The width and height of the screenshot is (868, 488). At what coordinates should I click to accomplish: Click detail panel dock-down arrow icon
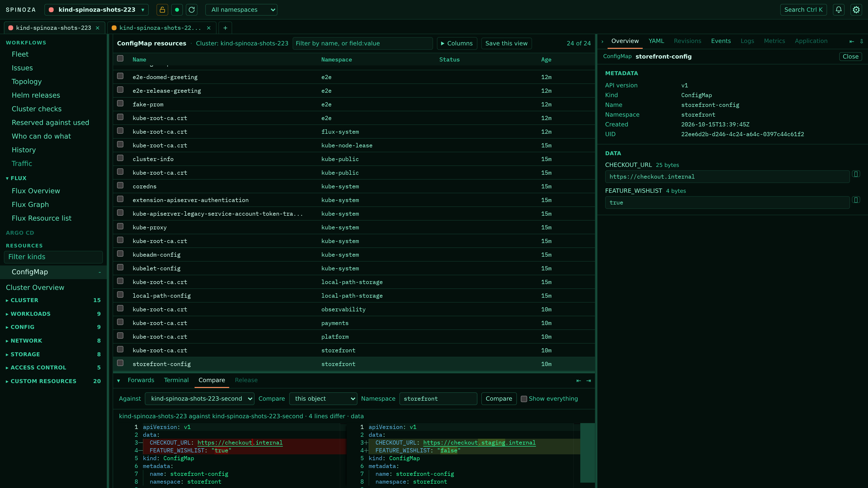pos(862,41)
